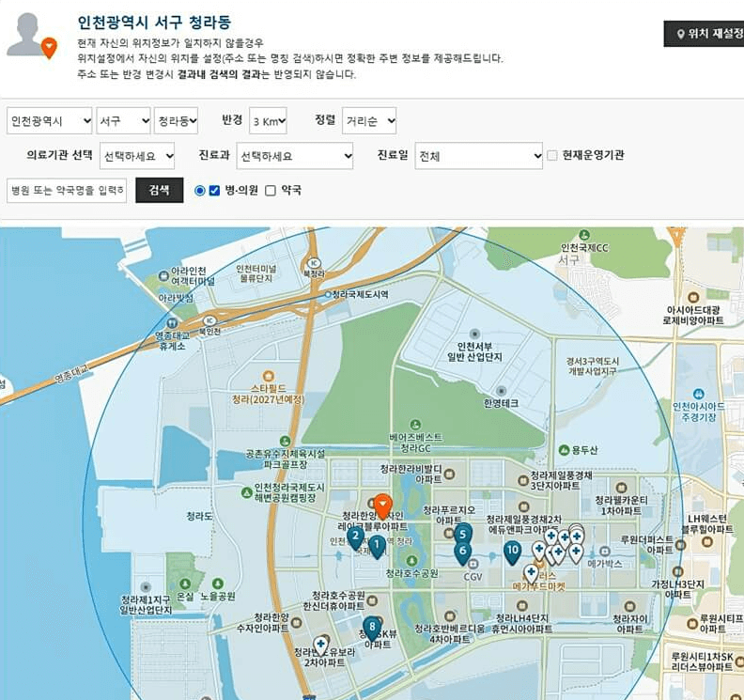Click the user location profile icon

click(31, 36)
